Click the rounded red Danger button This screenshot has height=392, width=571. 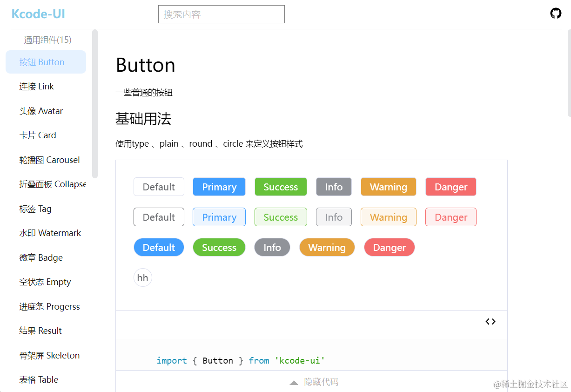click(x=389, y=248)
